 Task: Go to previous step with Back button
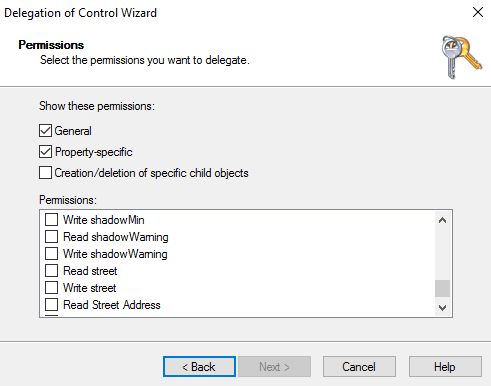[199, 367]
